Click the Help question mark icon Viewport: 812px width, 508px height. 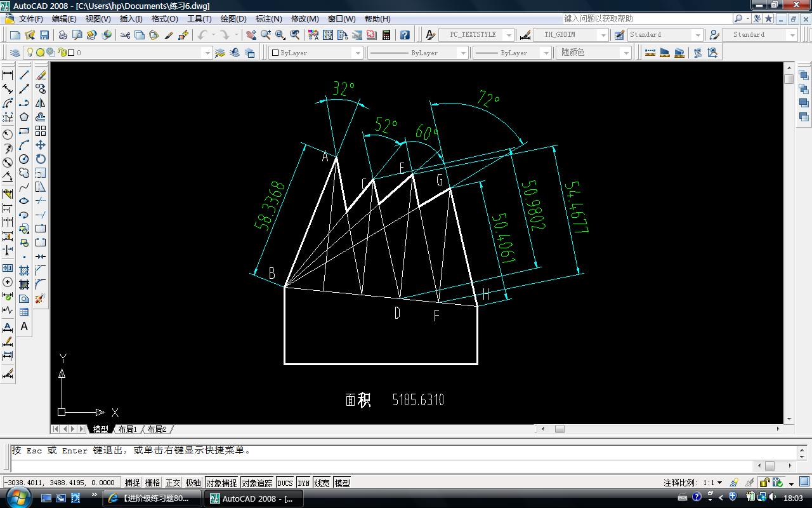tap(405, 35)
